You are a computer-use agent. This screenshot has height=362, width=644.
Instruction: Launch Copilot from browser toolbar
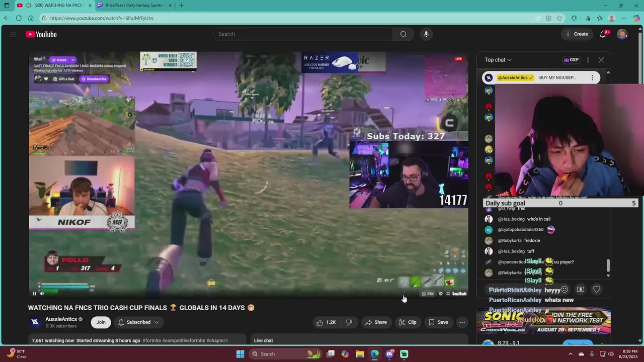[636, 18]
